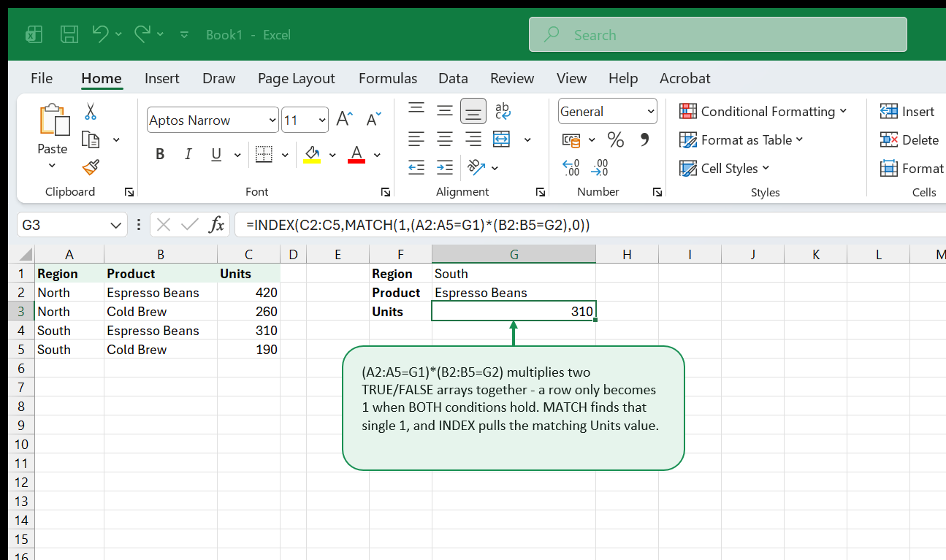The width and height of the screenshot is (946, 560).
Task: Align text right in cell
Action: tap(473, 139)
